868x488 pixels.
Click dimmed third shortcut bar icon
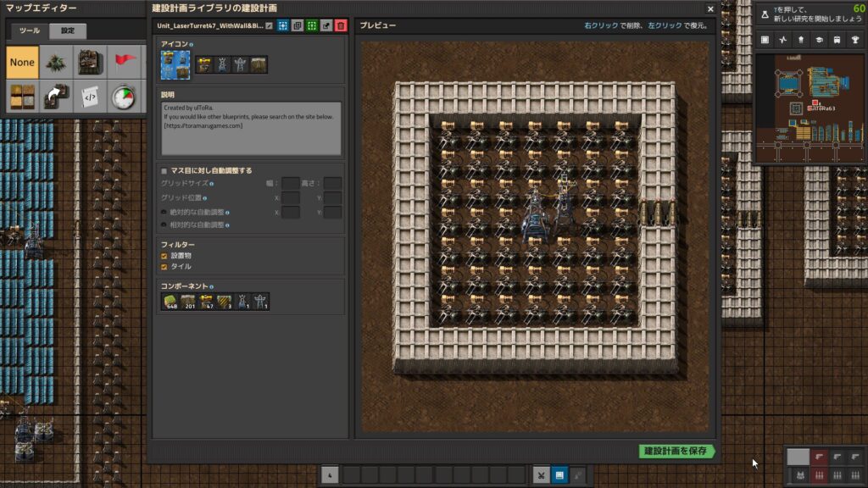pyautogui.click(x=578, y=475)
